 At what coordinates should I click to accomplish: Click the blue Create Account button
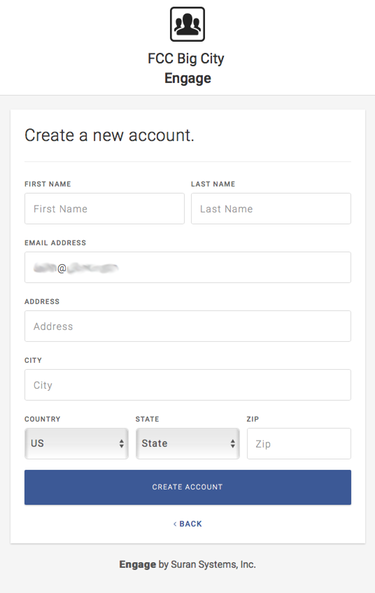(188, 487)
